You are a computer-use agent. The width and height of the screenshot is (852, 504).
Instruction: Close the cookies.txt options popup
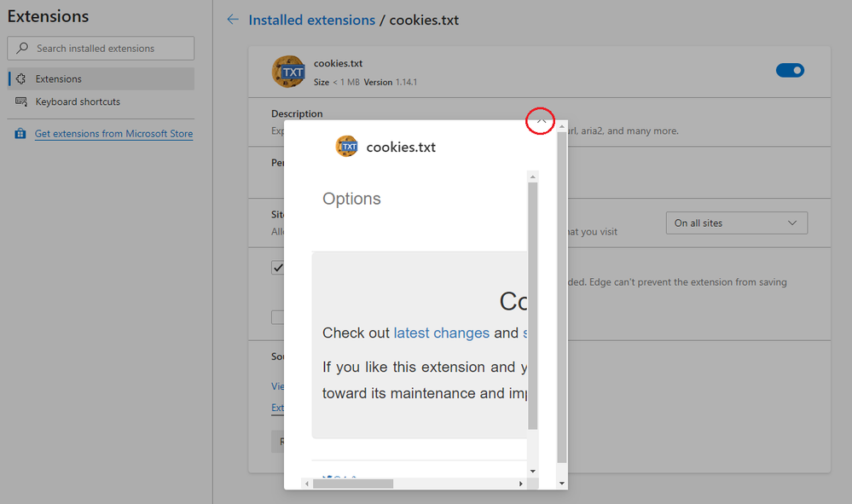click(x=541, y=121)
